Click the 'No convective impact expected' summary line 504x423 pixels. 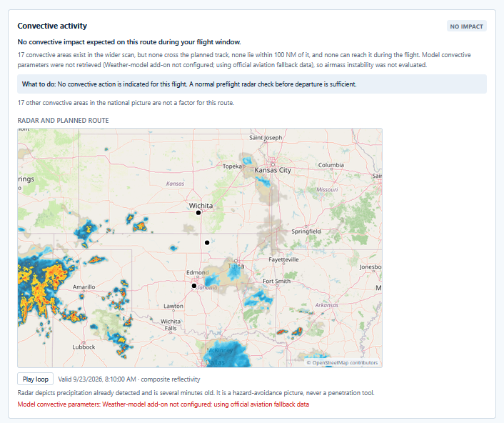pos(129,42)
